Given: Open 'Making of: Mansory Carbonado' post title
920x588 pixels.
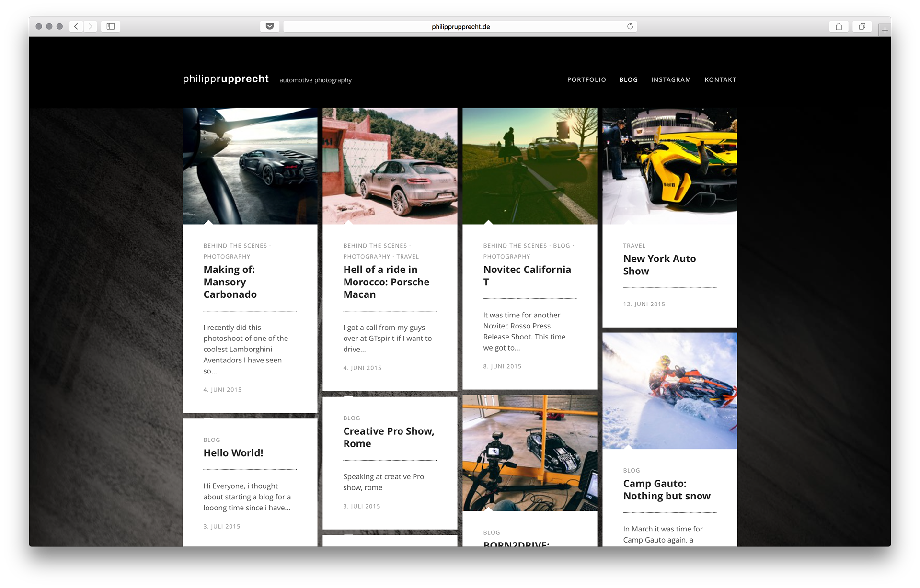Looking at the screenshot, I should point(230,282).
